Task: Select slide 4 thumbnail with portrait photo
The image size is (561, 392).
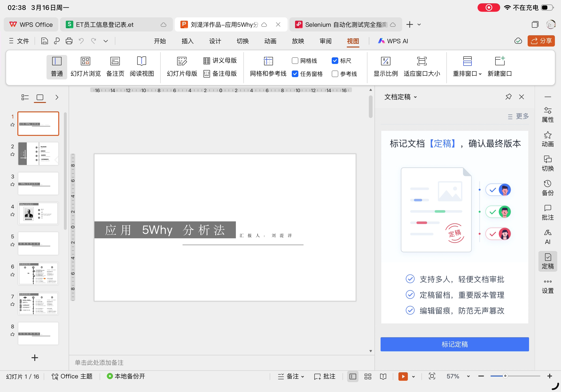Action: [38, 213]
